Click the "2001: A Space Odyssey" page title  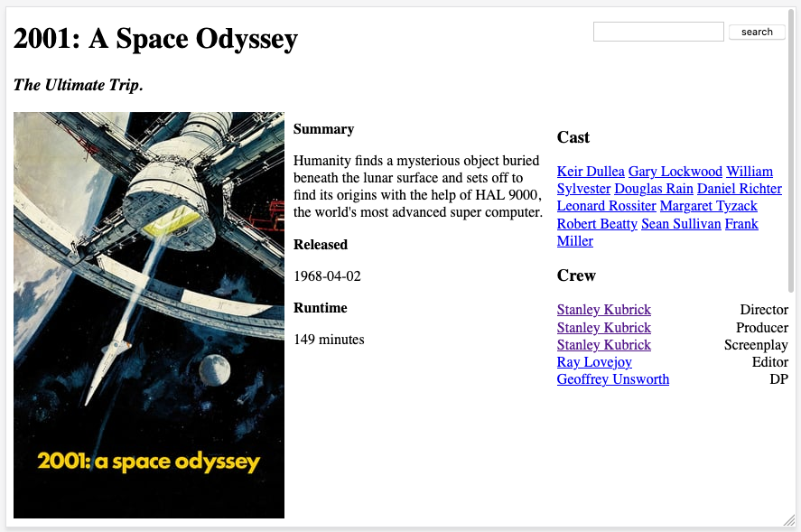tap(155, 39)
